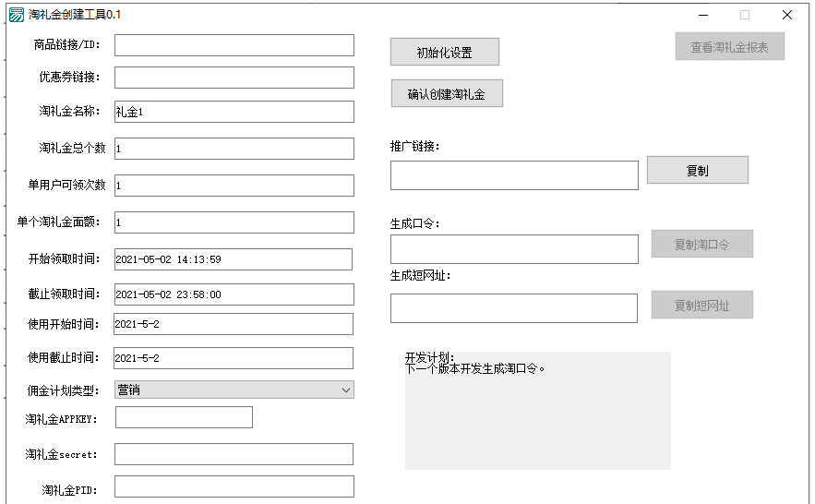Click the 推广链接 output text box
Viewport: 815px width, 504px height.
(x=513, y=175)
